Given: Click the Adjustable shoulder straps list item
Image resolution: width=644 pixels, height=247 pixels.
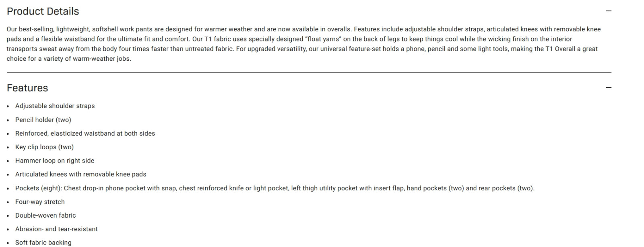Looking at the screenshot, I should coord(55,106).
